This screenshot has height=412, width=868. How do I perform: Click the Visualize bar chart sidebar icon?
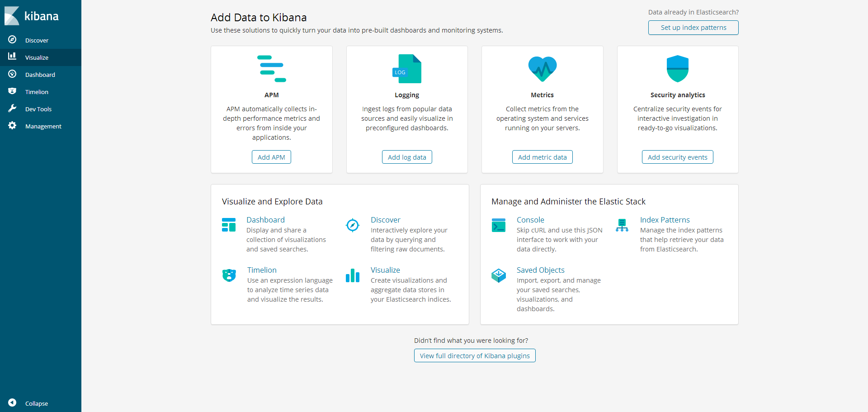pyautogui.click(x=12, y=56)
